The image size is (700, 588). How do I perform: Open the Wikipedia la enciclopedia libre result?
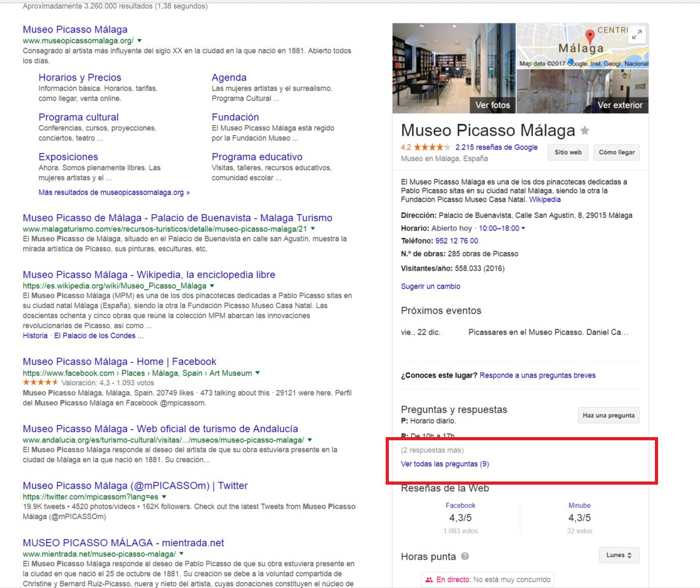point(149,274)
